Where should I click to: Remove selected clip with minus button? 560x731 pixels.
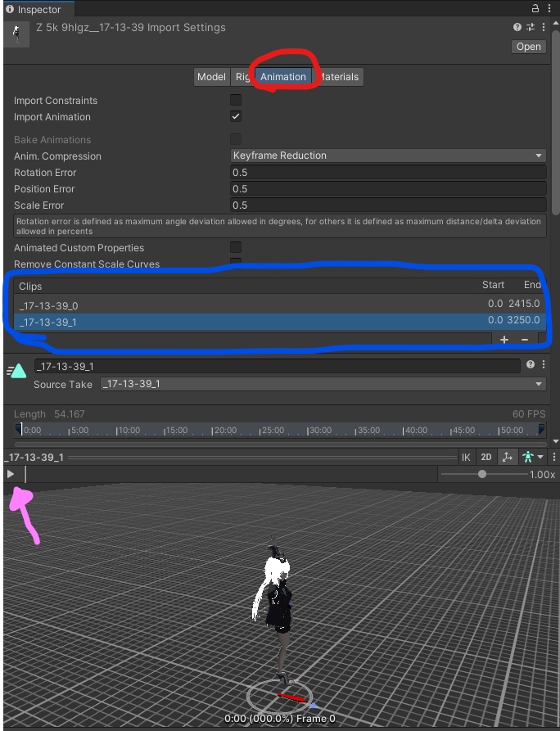pos(525,340)
